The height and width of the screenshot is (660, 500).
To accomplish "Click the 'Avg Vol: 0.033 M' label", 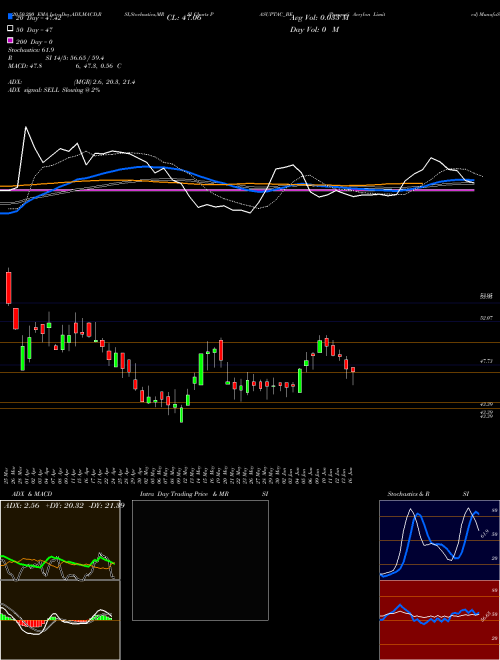I will 320,18.
